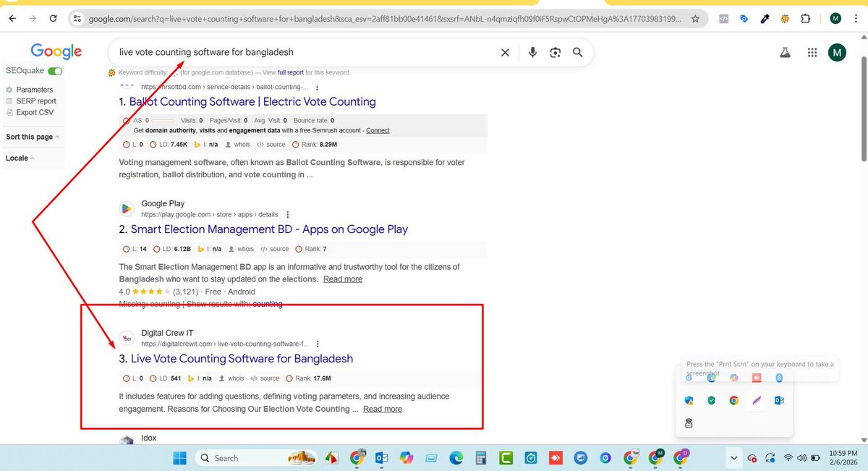Open Windows Start menu
Image resolution: width=868 pixels, height=471 pixels.
click(180, 458)
